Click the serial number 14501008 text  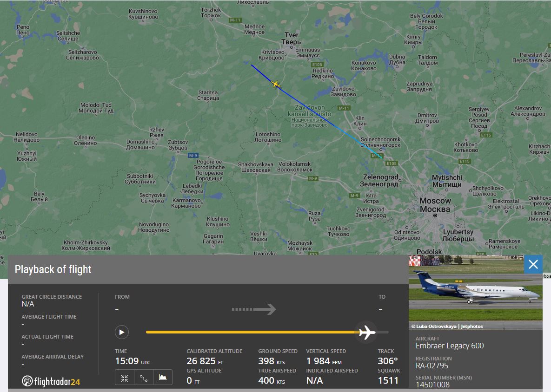click(432, 385)
